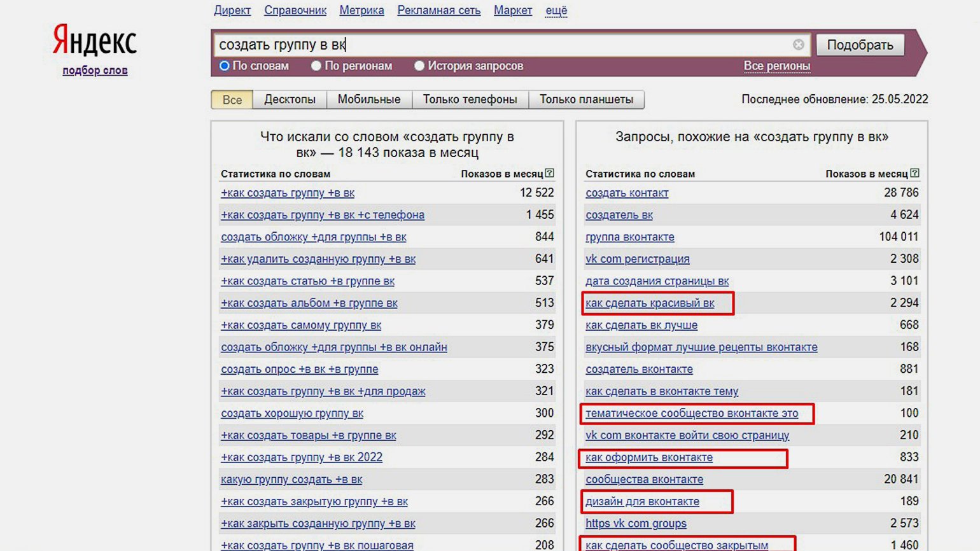
Task: Open query '+как закрыть созданную группу +в вк'
Action: [x=318, y=523]
